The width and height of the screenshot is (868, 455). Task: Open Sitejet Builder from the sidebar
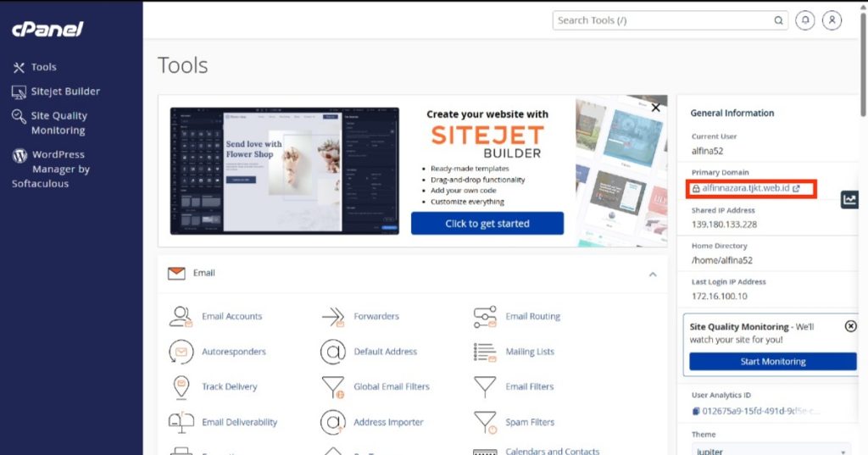(64, 92)
